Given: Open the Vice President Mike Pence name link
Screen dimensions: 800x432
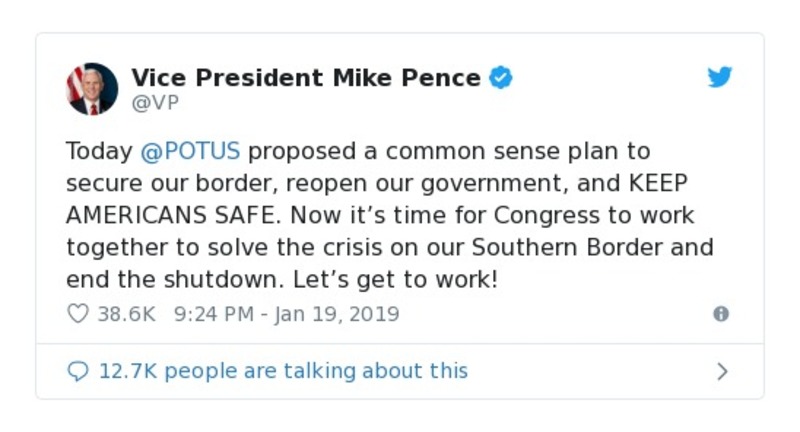Looking at the screenshot, I should coord(305,78).
